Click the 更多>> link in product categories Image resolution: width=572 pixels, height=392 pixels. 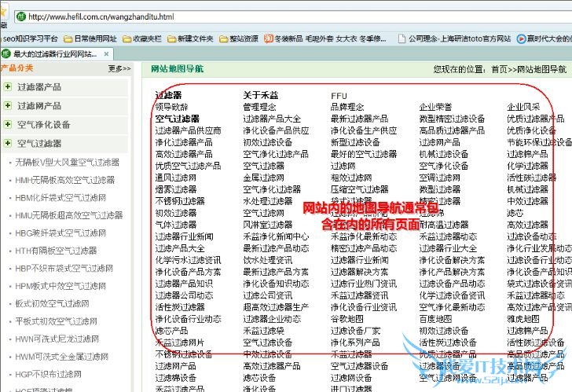(119, 68)
